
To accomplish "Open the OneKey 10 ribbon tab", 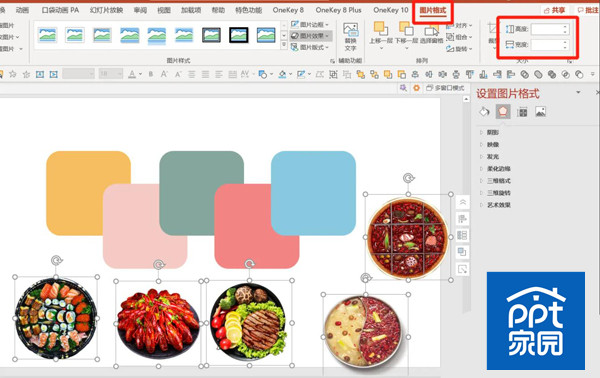I will [391, 10].
